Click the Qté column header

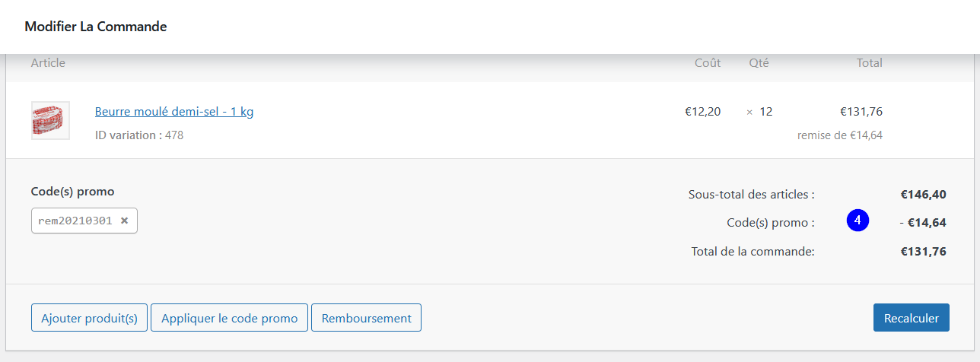(x=759, y=62)
